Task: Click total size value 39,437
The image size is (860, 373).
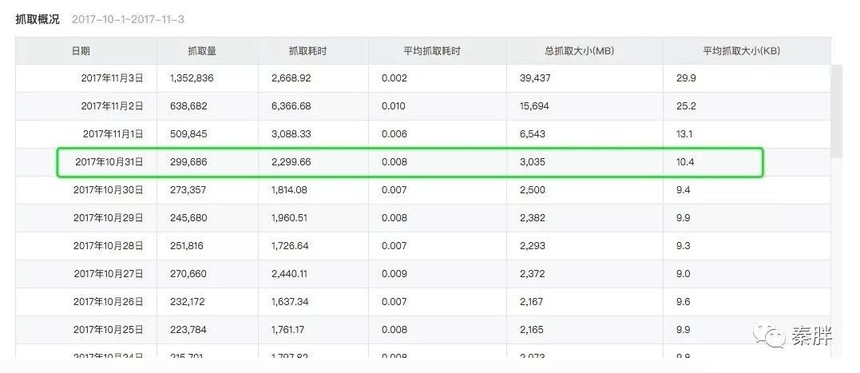Action: [535, 78]
